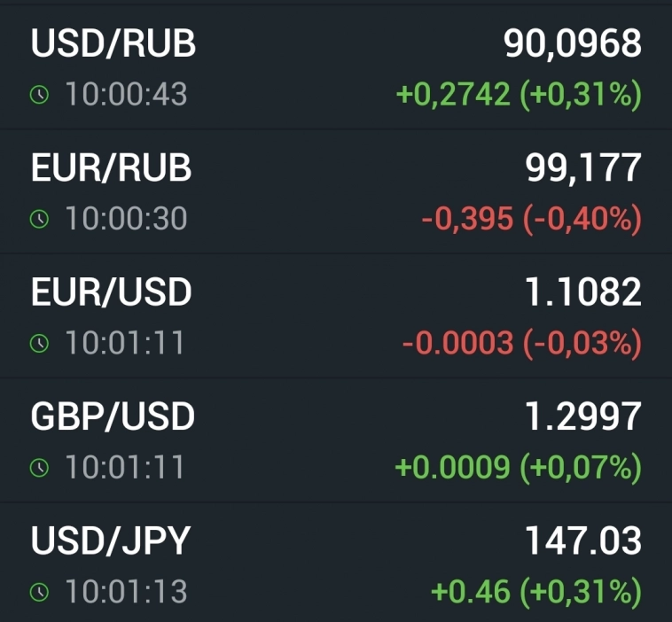Open the USD/RUB currency pair
This screenshot has width=672, height=622.
click(x=113, y=43)
